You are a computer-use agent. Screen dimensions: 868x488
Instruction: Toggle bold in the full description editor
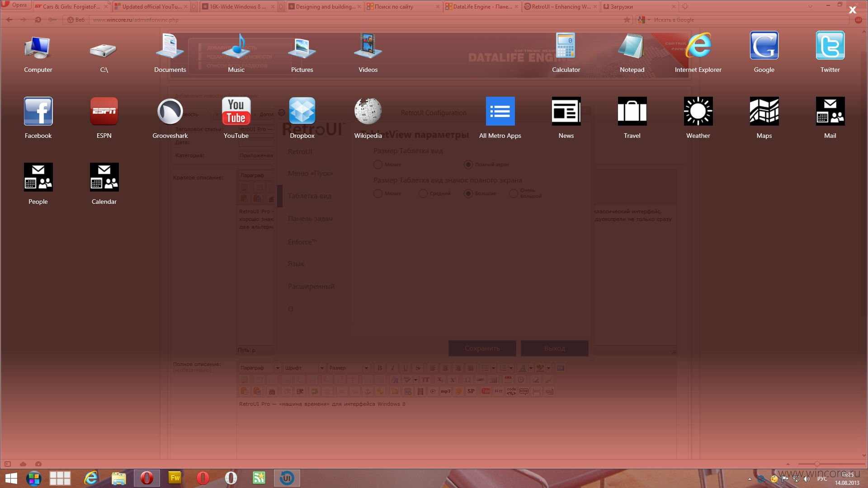(380, 368)
